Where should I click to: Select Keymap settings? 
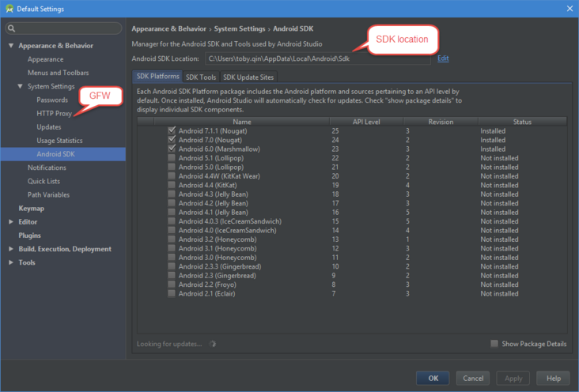(32, 208)
